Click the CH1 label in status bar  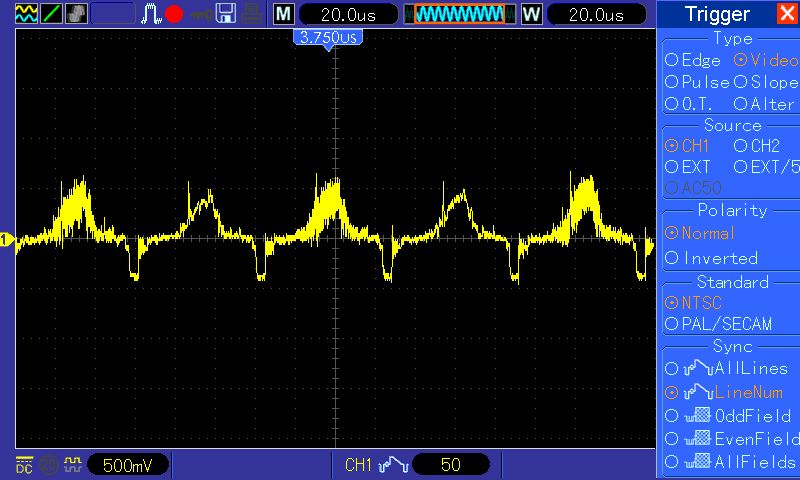pyautogui.click(x=358, y=465)
